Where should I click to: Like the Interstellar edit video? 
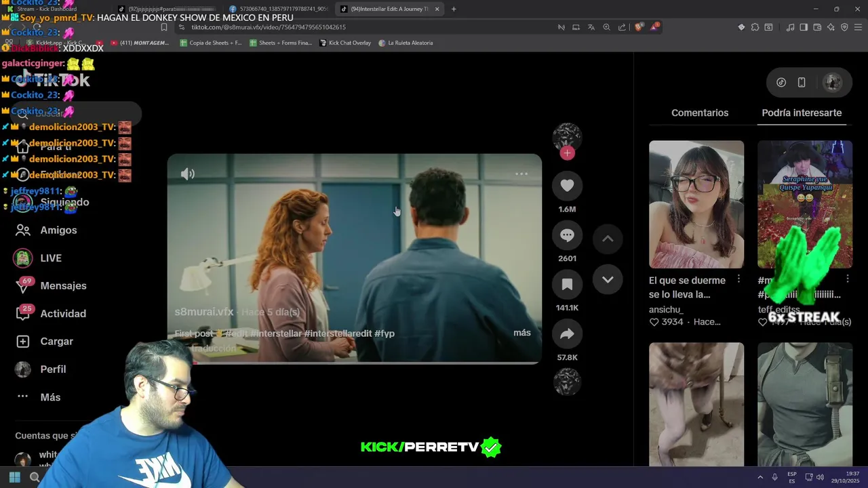click(567, 185)
